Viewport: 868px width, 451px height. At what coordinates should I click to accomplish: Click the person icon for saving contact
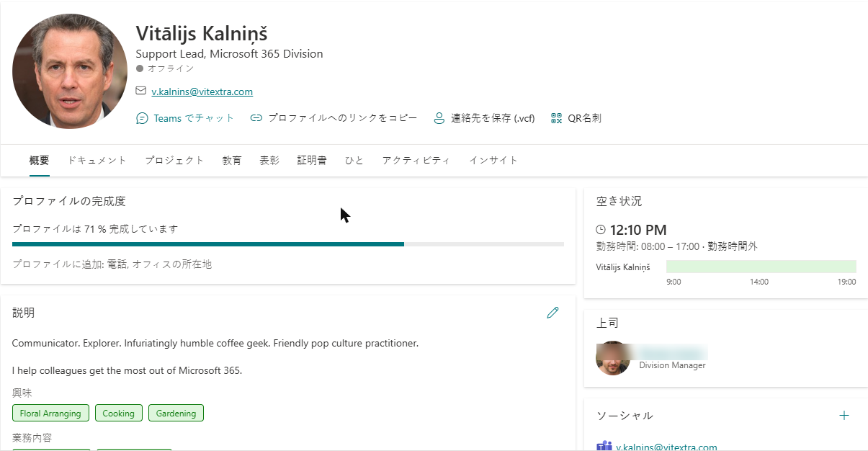tap(439, 118)
